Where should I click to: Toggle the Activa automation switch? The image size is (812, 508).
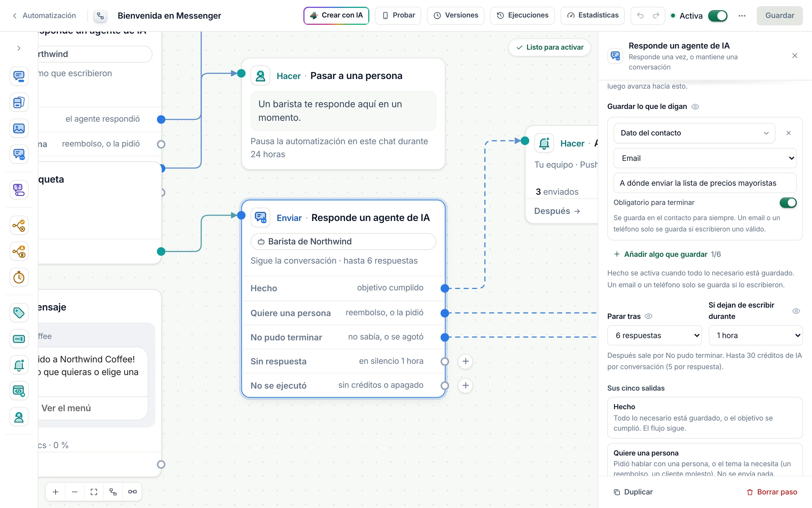717,16
